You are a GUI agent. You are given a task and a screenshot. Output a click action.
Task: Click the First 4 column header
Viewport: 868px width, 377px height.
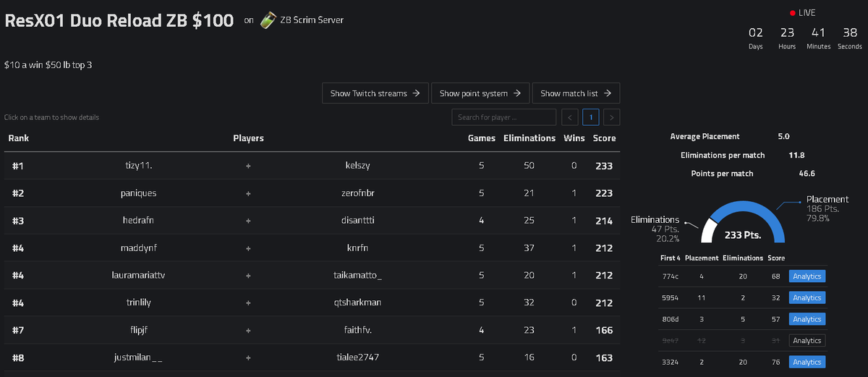click(x=670, y=258)
